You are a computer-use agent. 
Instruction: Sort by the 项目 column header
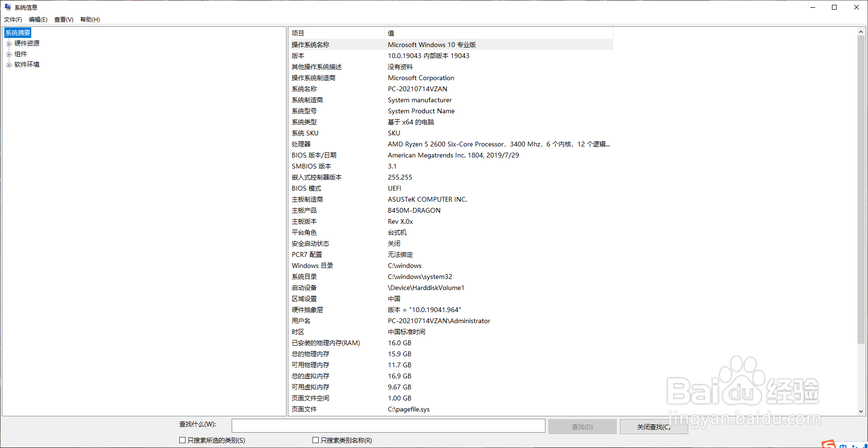tap(336, 33)
